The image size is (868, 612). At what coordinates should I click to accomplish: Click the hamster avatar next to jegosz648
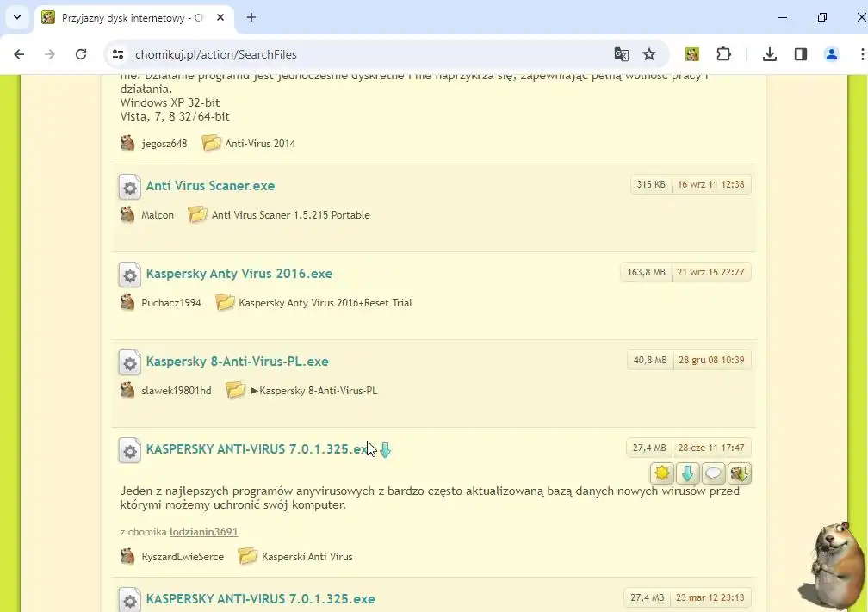click(x=127, y=143)
